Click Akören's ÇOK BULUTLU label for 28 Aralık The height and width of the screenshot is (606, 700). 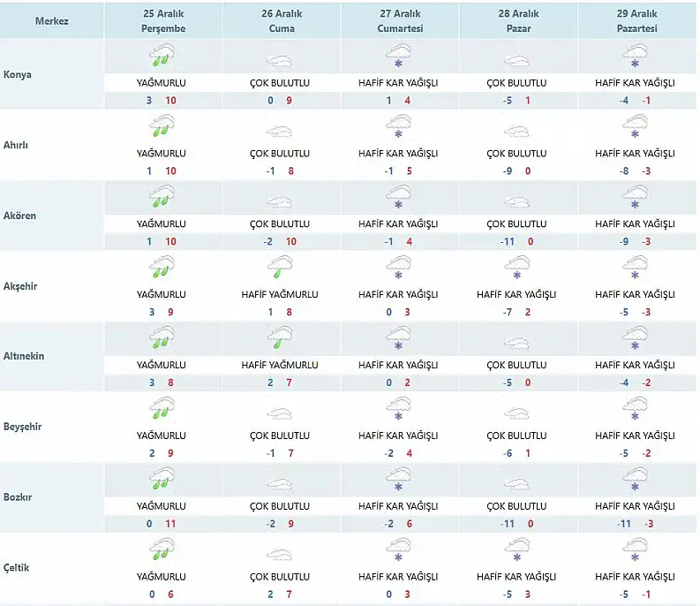click(x=516, y=223)
